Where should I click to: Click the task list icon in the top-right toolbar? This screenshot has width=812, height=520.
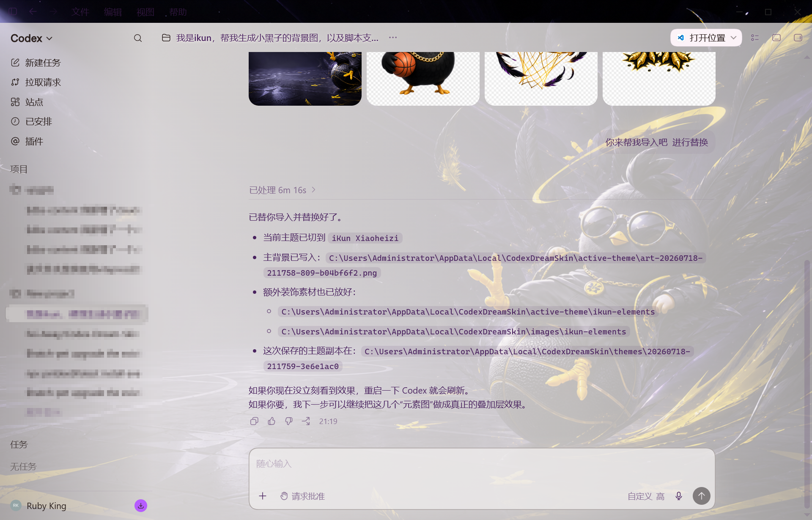click(x=755, y=38)
